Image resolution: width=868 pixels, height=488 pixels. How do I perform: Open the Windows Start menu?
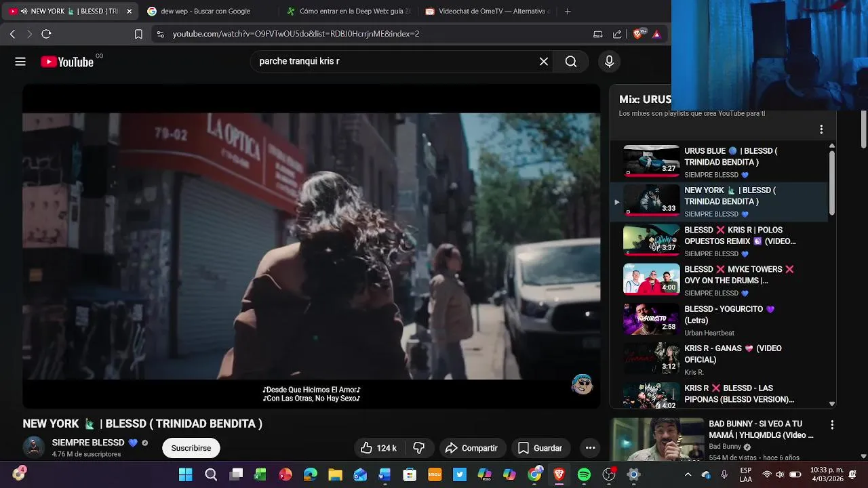coord(185,474)
